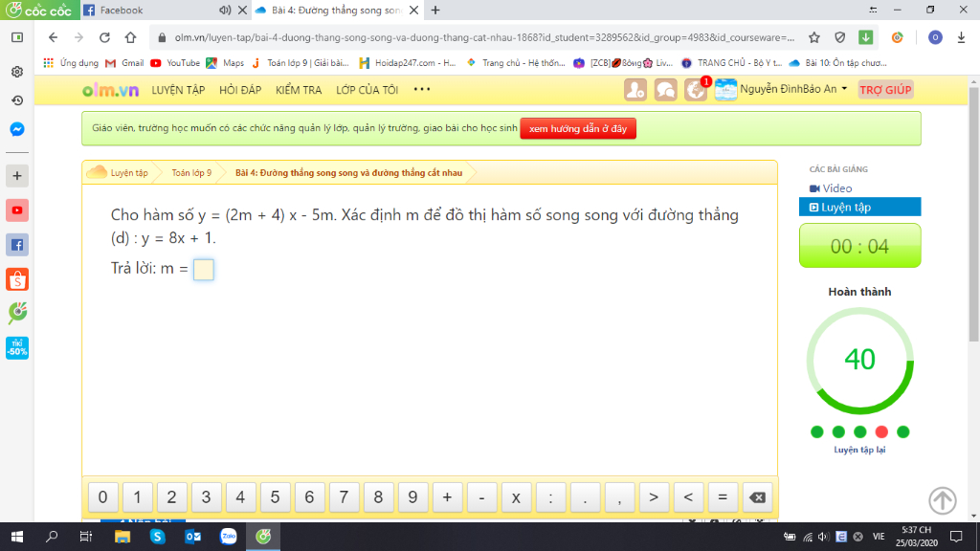Viewport: 980px width, 551px height.
Task: Bookmark this page with star icon
Action: click(x=813, y=37)
